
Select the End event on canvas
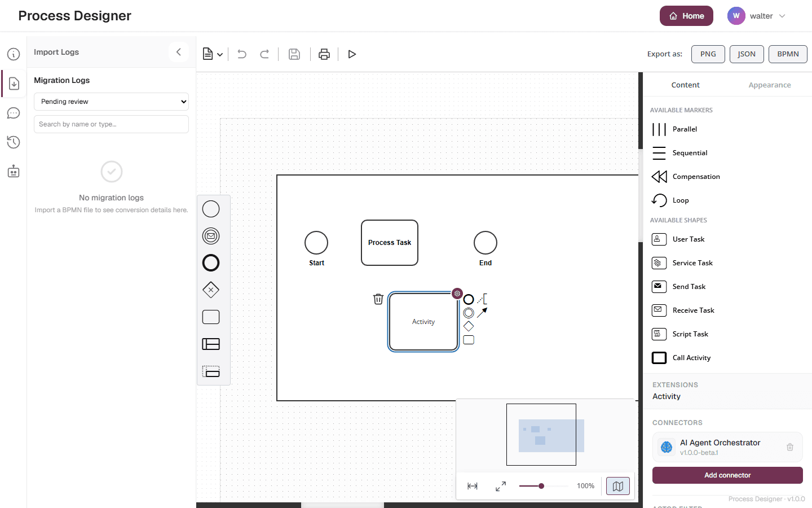click(486, 243)
